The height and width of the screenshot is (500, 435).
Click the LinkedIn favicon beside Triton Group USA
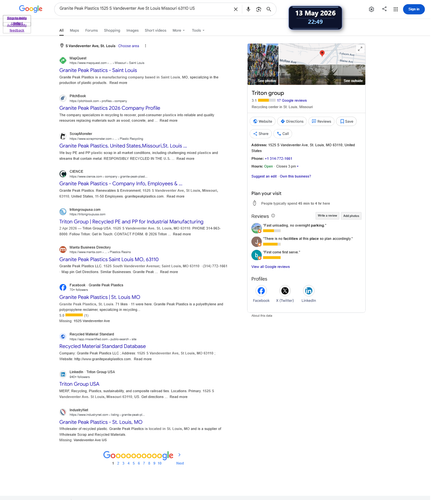coord(63,374)
